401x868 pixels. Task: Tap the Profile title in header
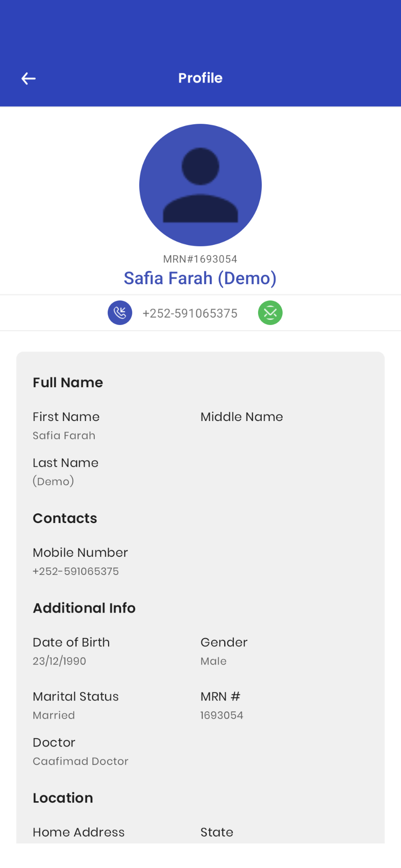pos(200,78)
